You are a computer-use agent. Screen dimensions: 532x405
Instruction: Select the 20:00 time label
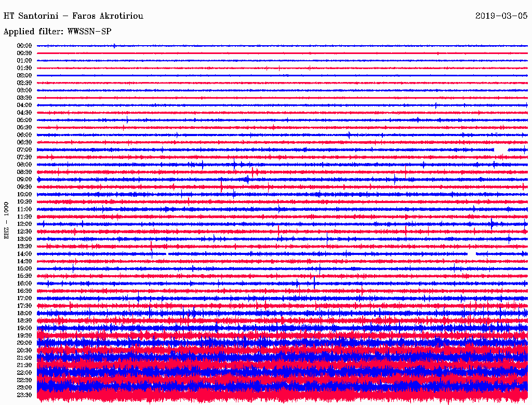pos(24,343)
